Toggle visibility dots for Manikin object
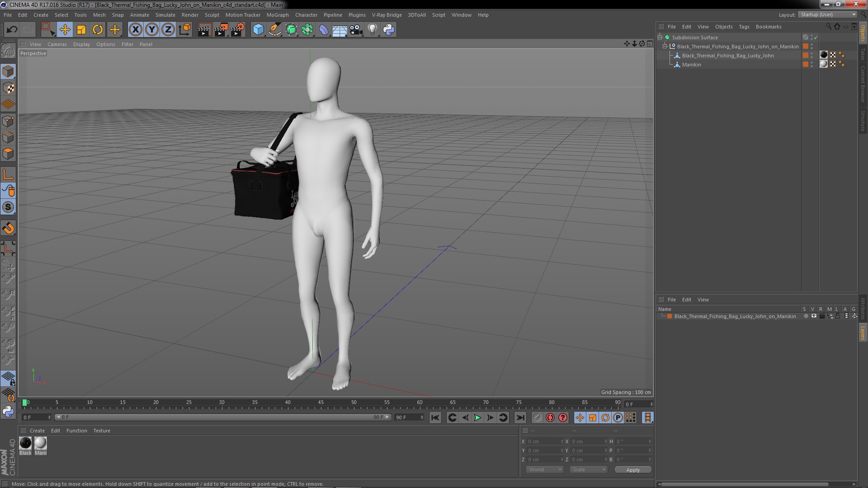The image size is (868, 488). click(x=812, y=65)
